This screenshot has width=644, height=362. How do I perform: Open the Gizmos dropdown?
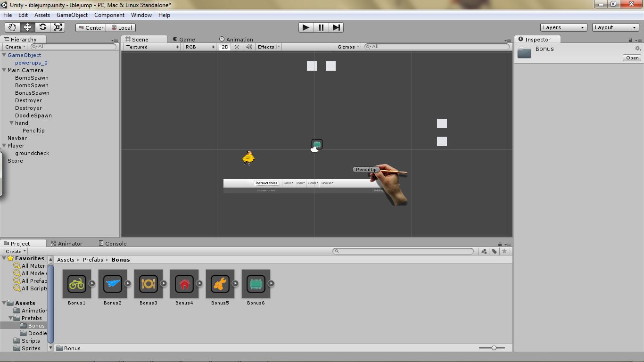(348, 47)
